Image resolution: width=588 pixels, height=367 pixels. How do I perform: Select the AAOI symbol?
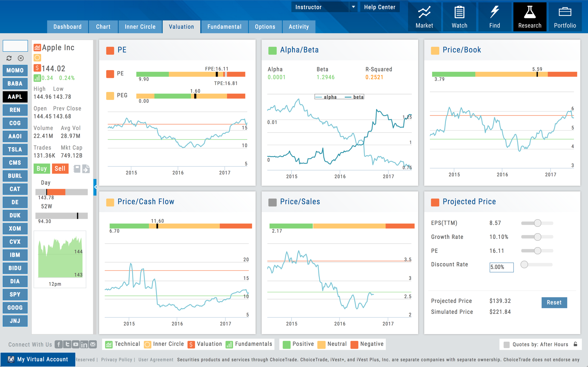point(15,136)
